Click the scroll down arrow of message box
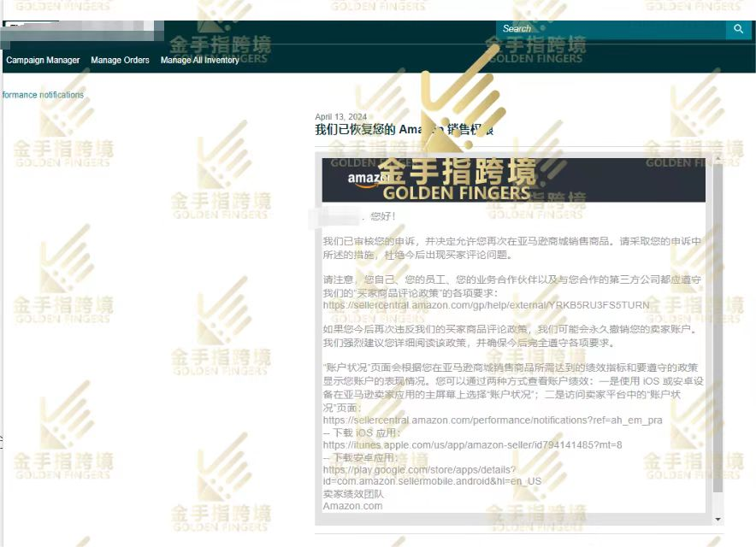Screen dimensions: 756x547 [x=718, y=519]
